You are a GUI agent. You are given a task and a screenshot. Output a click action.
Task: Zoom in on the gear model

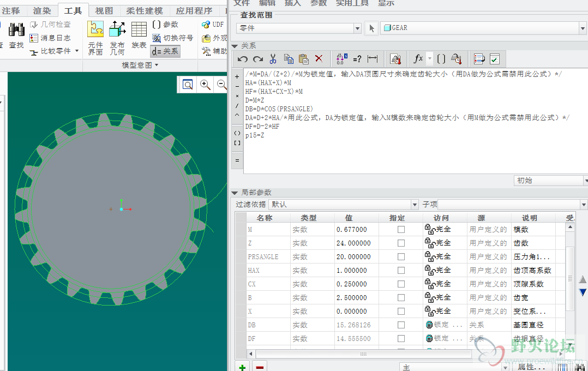click(205, 85)
